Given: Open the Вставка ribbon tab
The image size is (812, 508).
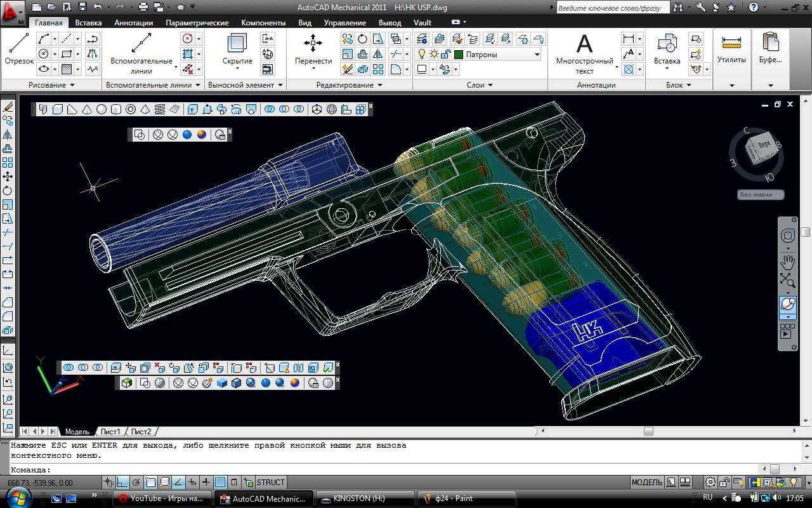Looking at the screenshot, I should tap(88, 22).
